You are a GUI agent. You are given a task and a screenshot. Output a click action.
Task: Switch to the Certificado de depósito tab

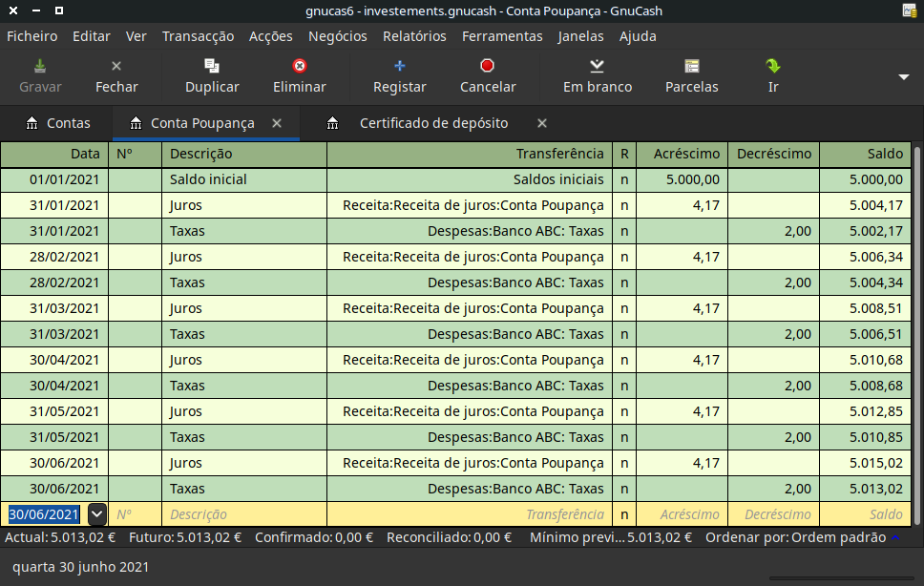click(x=432, y=123)
